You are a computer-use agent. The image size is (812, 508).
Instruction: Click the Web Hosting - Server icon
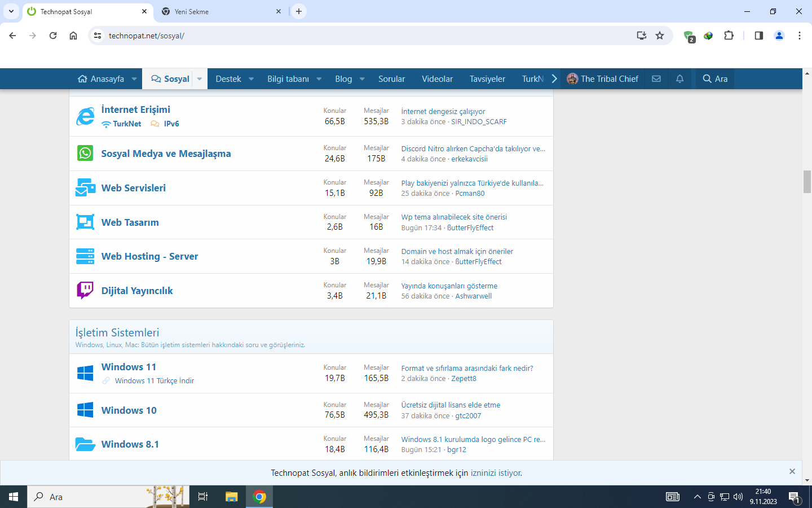pyautogui.click(x=85, y=256)
